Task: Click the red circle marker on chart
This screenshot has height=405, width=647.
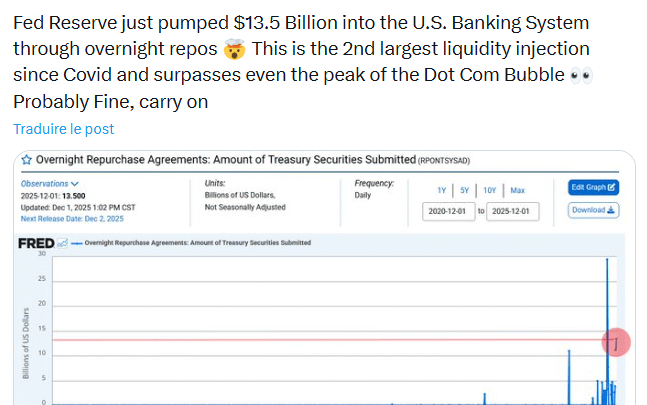Action: [x=616, y=342]
